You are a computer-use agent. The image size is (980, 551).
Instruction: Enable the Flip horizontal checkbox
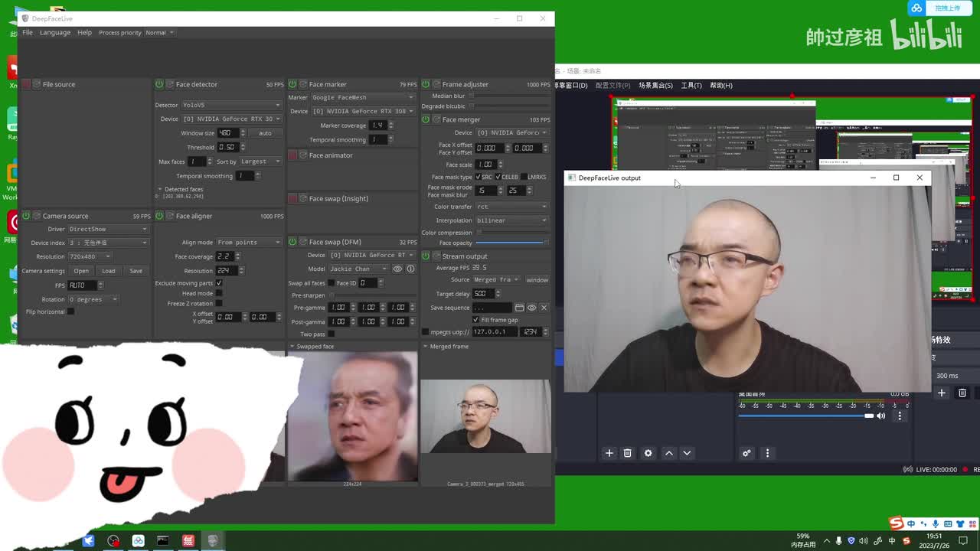coord(71,311)
